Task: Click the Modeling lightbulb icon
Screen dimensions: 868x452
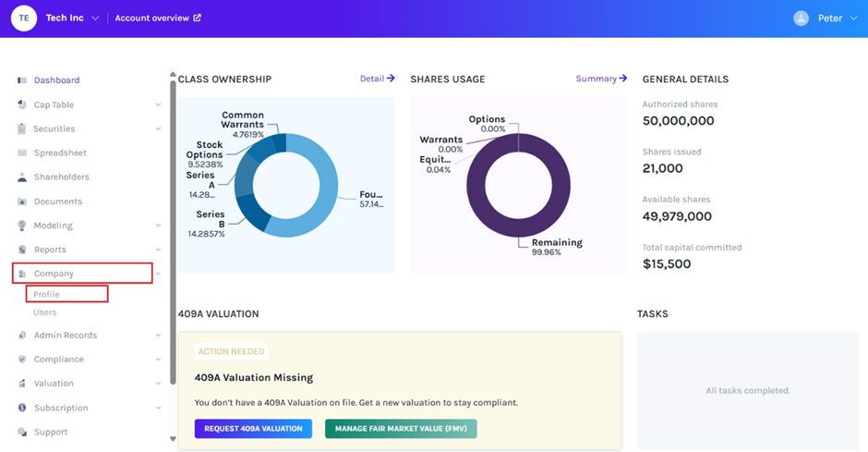Action: point(22,226)
